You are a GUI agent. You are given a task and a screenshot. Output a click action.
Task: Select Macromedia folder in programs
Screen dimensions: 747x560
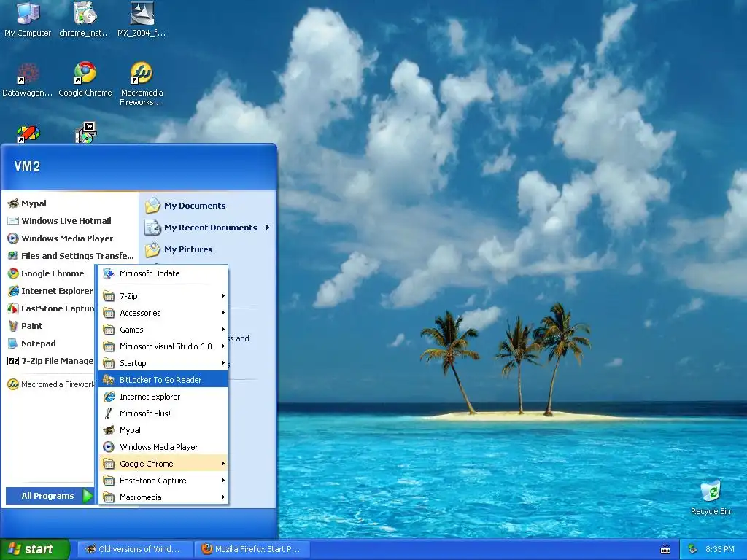[x=163, y=497]
